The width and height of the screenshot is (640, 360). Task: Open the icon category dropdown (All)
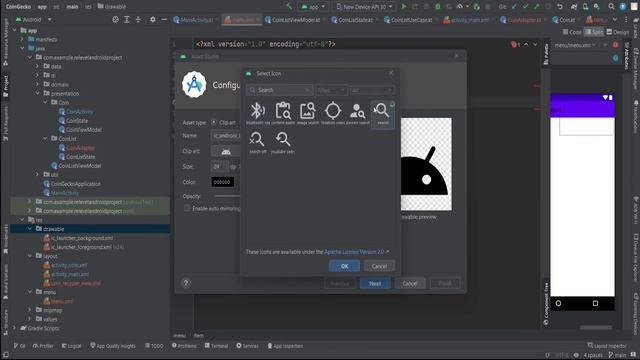[372, 90]
